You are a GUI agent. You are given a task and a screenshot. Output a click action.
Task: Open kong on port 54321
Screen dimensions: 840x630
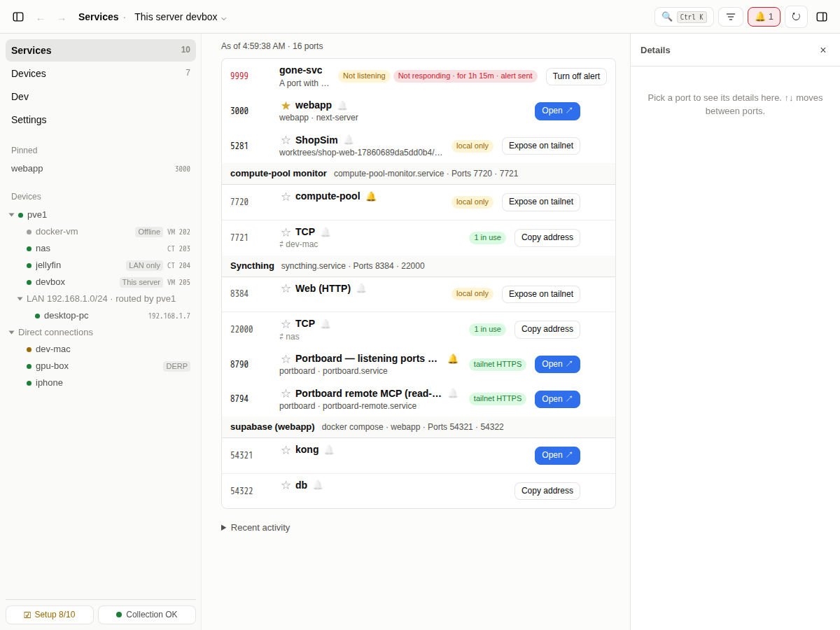point(557,456)
